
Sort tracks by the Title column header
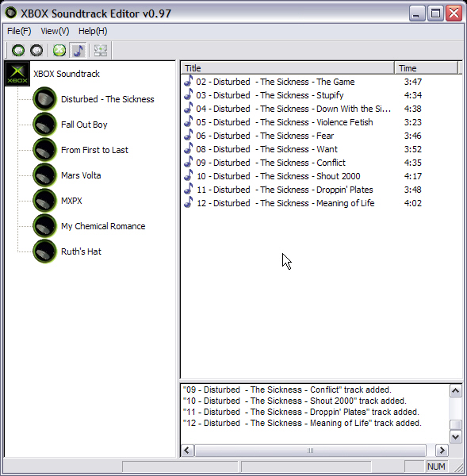[288, 68]
